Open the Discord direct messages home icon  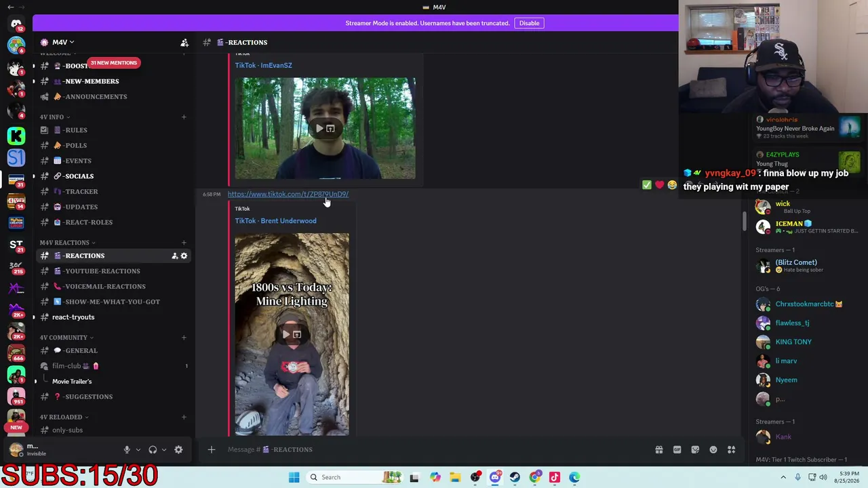pyautogui.click(x=16, y=24)
